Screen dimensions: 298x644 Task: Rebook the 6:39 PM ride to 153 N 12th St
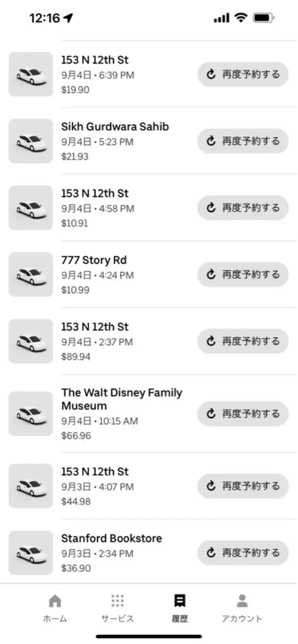point(243,75)
